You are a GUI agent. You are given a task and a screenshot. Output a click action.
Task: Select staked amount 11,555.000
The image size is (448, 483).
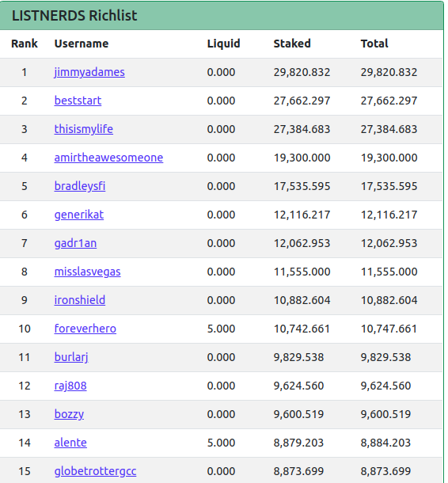302,272
